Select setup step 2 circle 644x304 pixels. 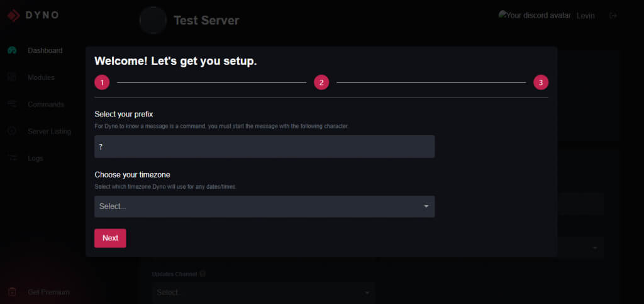point(321,82)
